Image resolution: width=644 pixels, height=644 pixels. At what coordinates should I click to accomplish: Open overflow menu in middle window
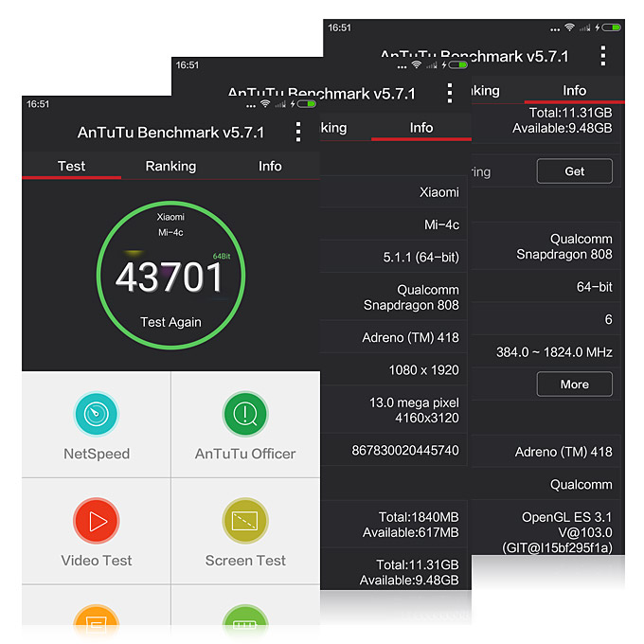click(x=450, y=93)
